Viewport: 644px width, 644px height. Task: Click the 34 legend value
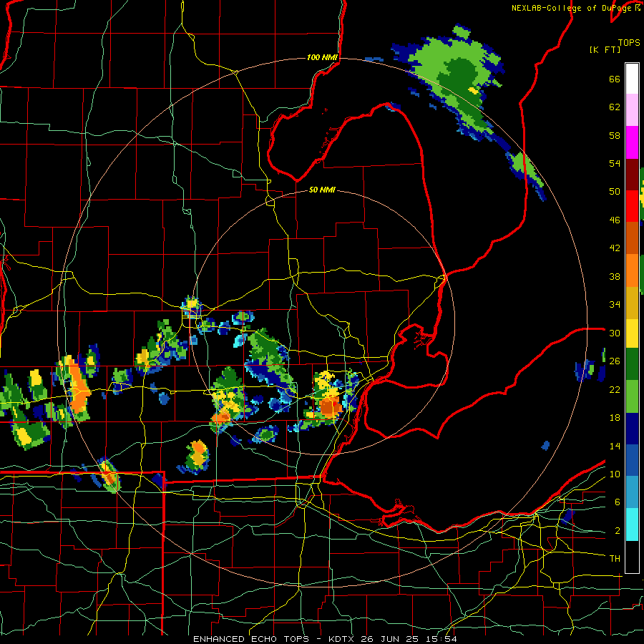tap(615, 305)
